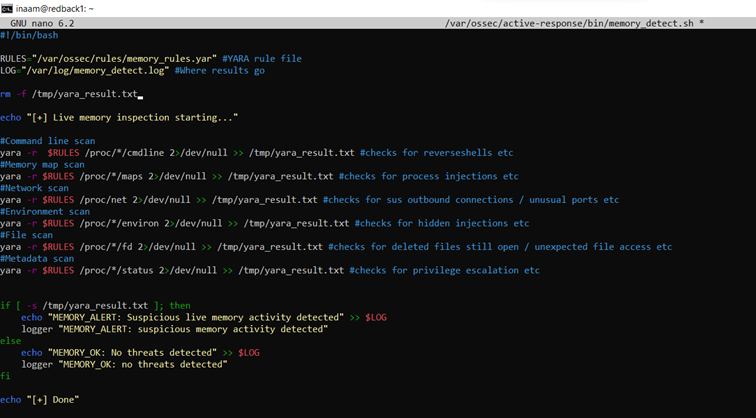Click the echo "[+] Done" line
756x418 pixels.
40,400
